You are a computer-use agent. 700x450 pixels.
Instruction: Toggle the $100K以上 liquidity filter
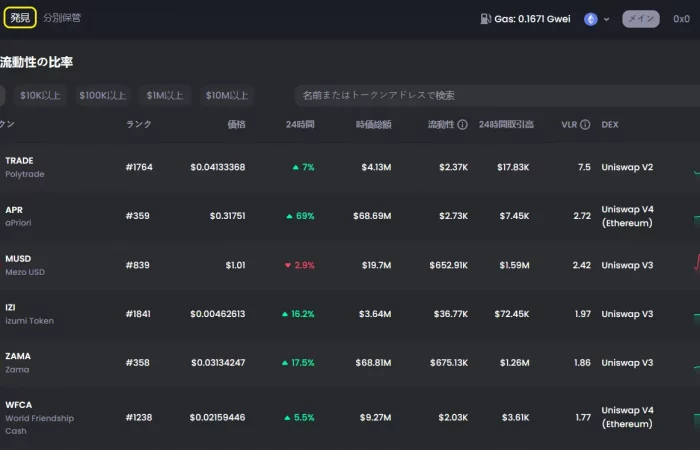coord(102,95)
